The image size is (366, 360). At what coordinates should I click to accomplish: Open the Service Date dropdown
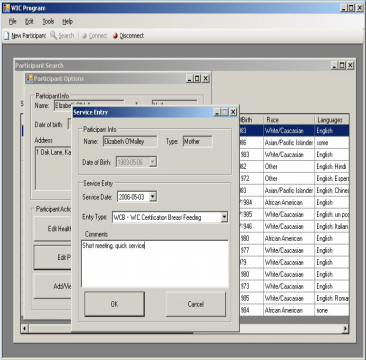point(153,197)
